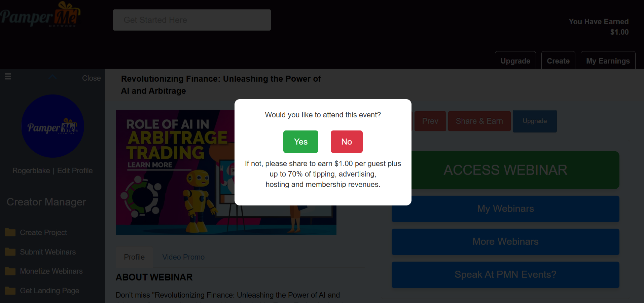Switch to the Video Promo tab

coord(183,257)
